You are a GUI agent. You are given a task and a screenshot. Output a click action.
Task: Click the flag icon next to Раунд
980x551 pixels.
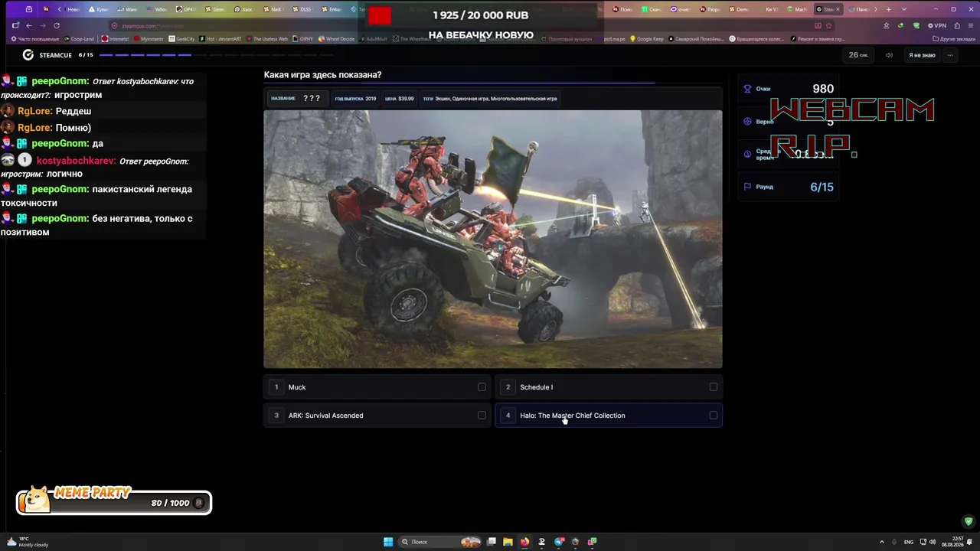click(x=748, y=187)
